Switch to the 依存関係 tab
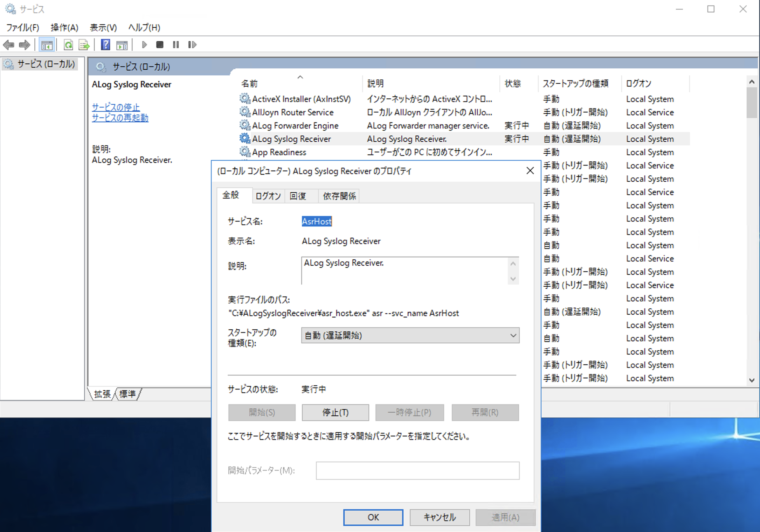760x532 pixels. [x=339, y=196]
